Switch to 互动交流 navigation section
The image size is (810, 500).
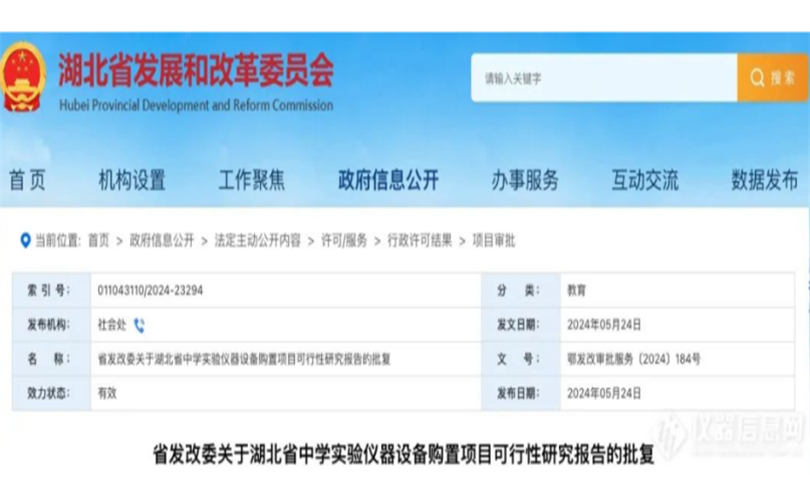[x=645, y=180]
